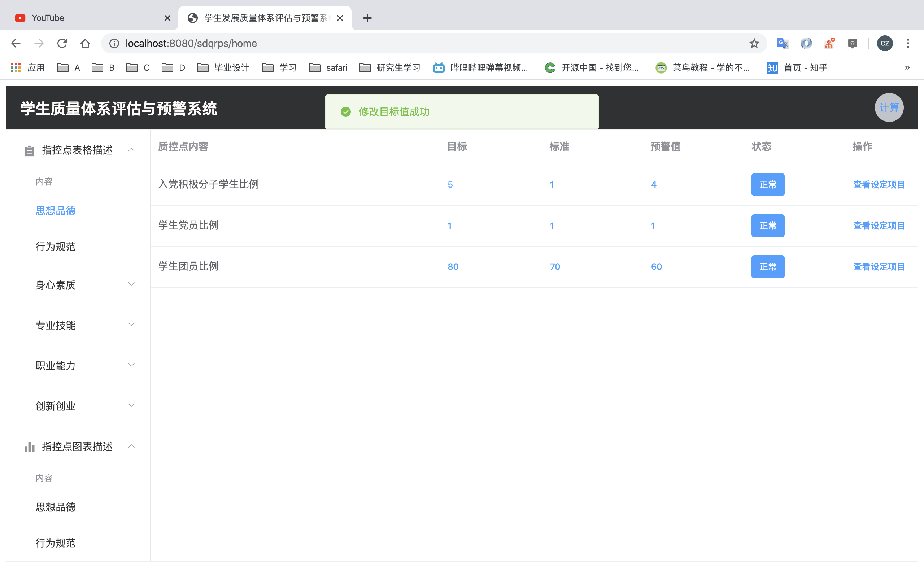Click target value 5 for 入党积极分子学生比例
Viewport: 924px width, 577px height.
pos(450,185)
